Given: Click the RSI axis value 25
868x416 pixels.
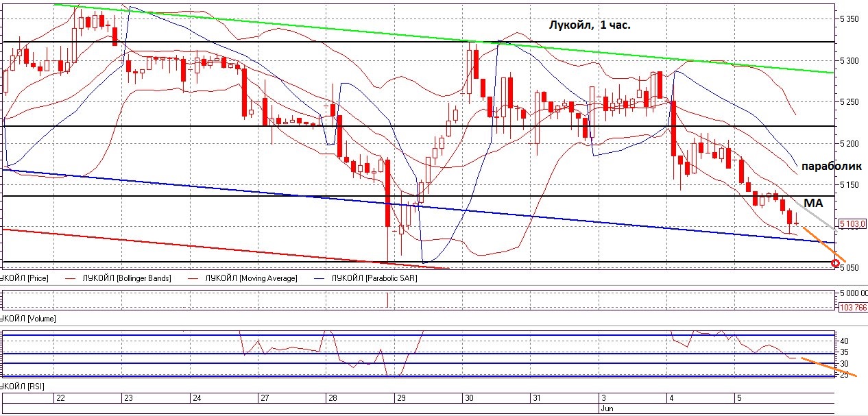Looking at the screenshot, I should [x=845, y=375].
